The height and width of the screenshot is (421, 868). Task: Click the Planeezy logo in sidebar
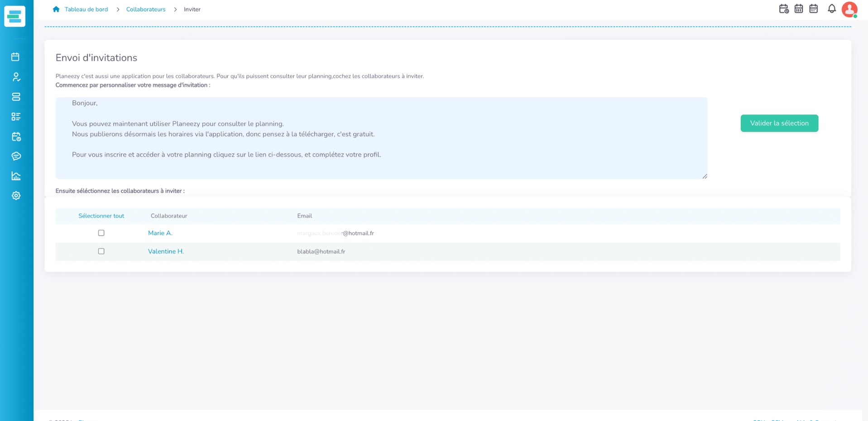[15, 16]
